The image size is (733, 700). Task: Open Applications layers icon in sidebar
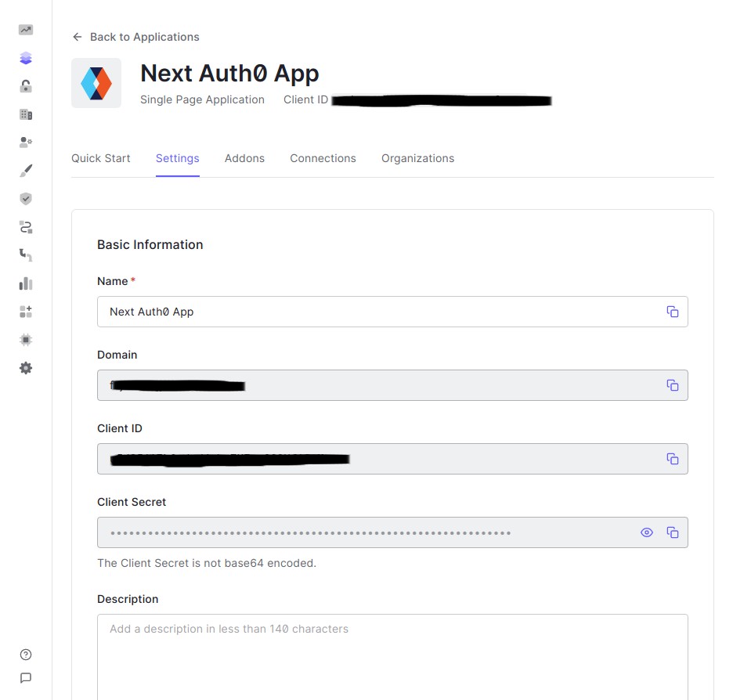point(26,58)
